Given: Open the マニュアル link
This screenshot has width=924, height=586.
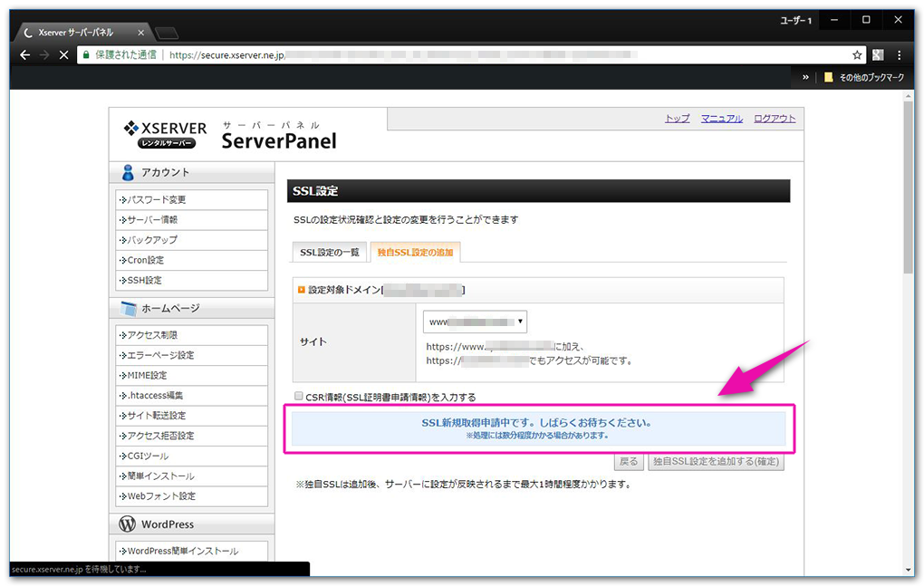Looking at the screenshot, I should click(722, 118).
